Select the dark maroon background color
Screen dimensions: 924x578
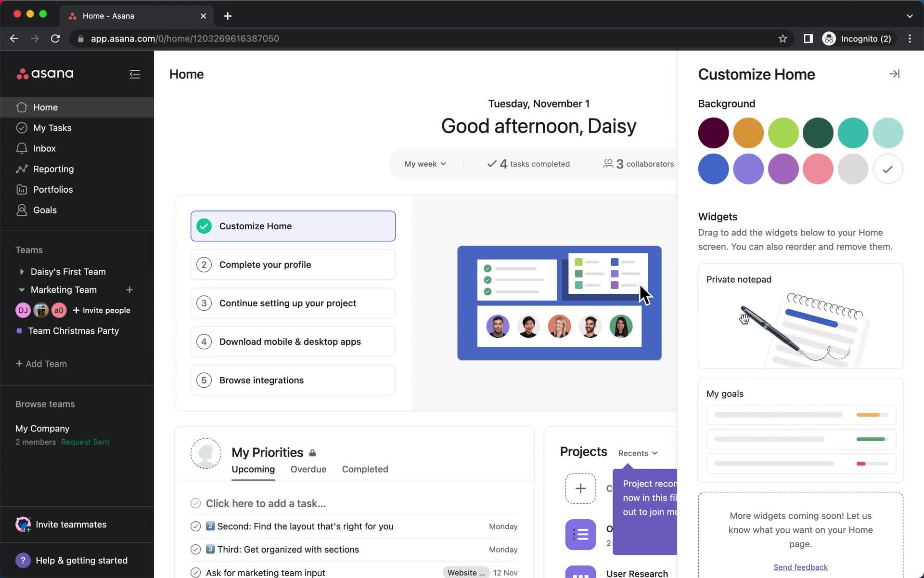pos(713,133)
